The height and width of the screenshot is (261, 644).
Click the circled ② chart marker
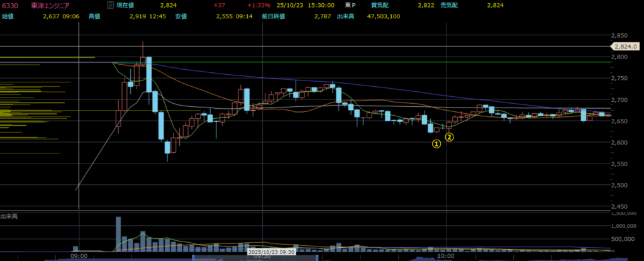450,136
